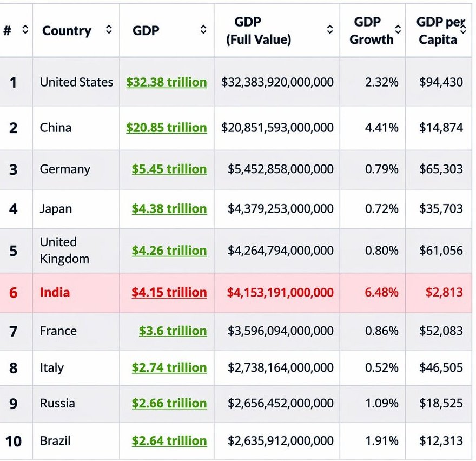Click India's full GDP value cell
The image size is (476, 461).
click(x=277, y=293)
